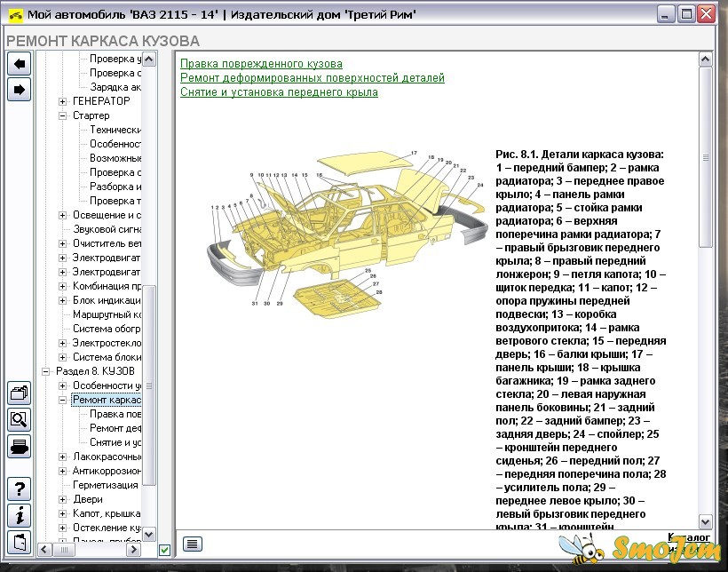This screenshot has width=728, height=572.
Task: Select 'Разборка и' in the tree
Action: pyautogui.click(x=115, y=187)
